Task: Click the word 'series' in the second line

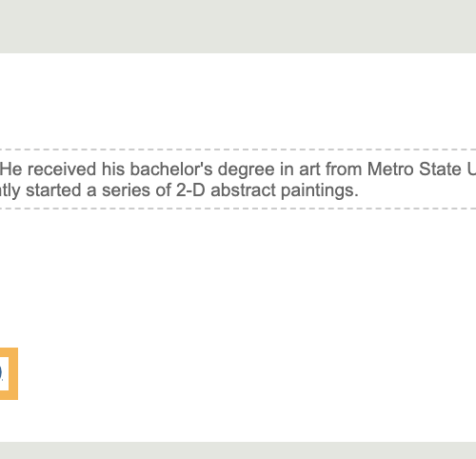Action: [126, 191]
